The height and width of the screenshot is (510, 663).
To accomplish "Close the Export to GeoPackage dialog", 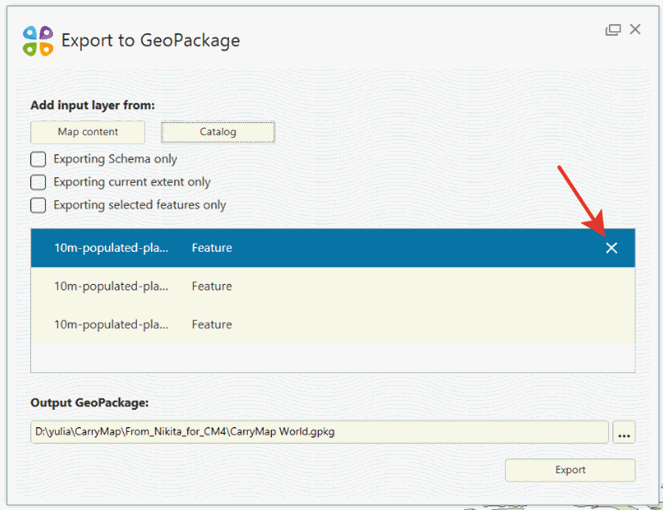I will (635, 29).
